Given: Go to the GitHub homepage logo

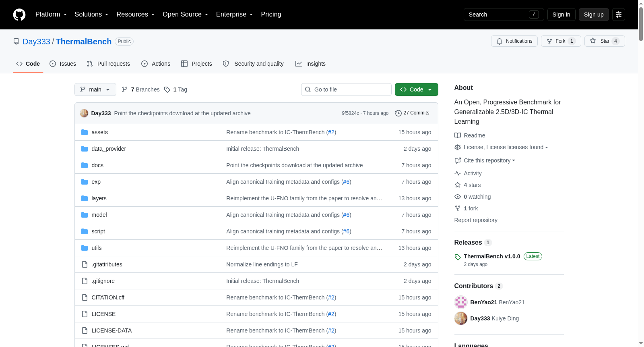Looking at the screenshot, I should pyautogui.click(x=19, y=15).
